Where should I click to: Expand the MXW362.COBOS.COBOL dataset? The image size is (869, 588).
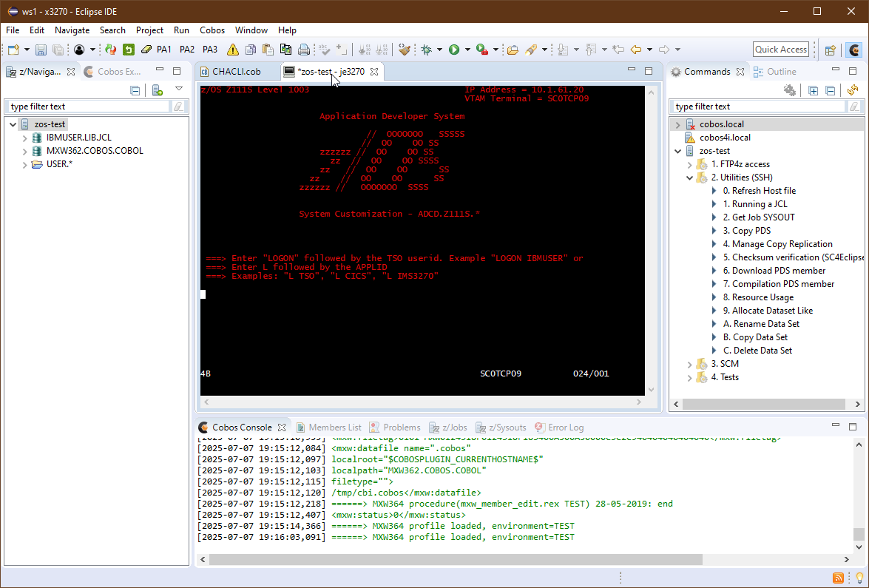24,152
